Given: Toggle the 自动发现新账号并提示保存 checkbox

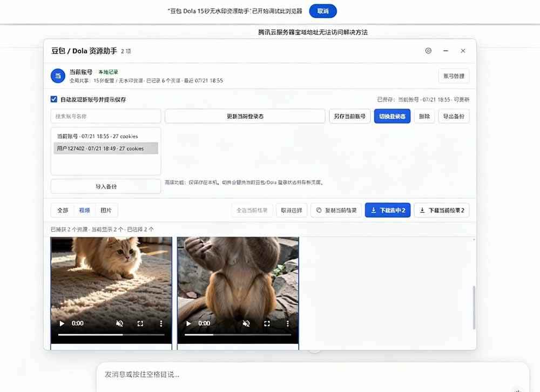Looking at the screenshot, I should pos(53,99).
